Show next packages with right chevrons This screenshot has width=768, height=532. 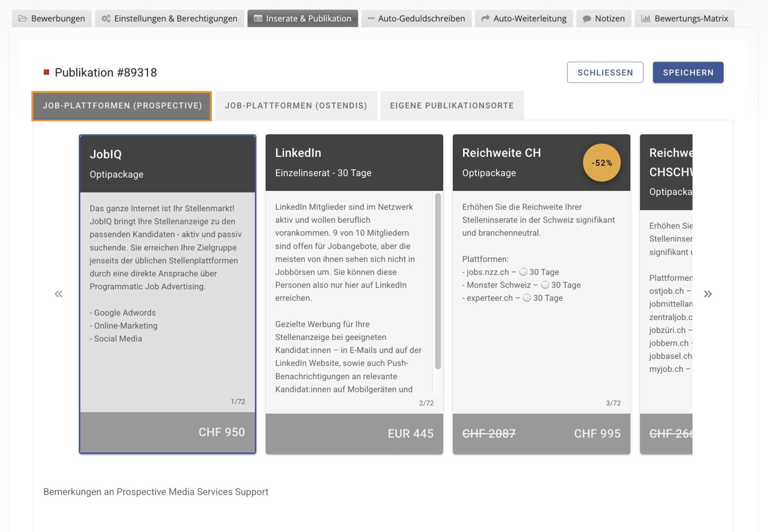click(x=708, y=294)
